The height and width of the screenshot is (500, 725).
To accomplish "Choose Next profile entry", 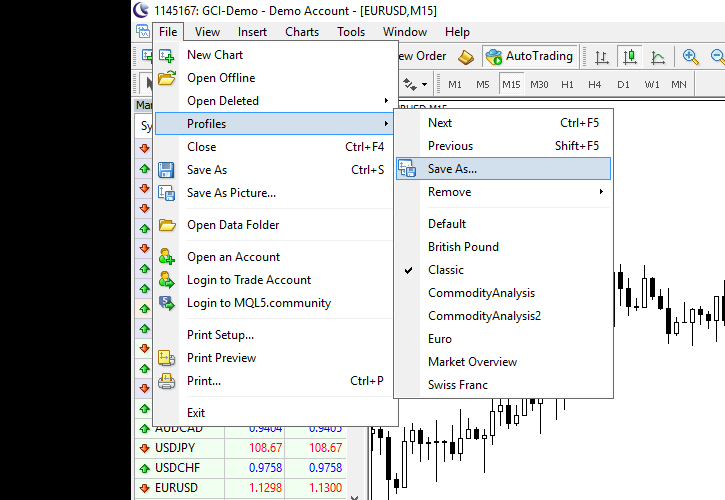I will (504, 123).
